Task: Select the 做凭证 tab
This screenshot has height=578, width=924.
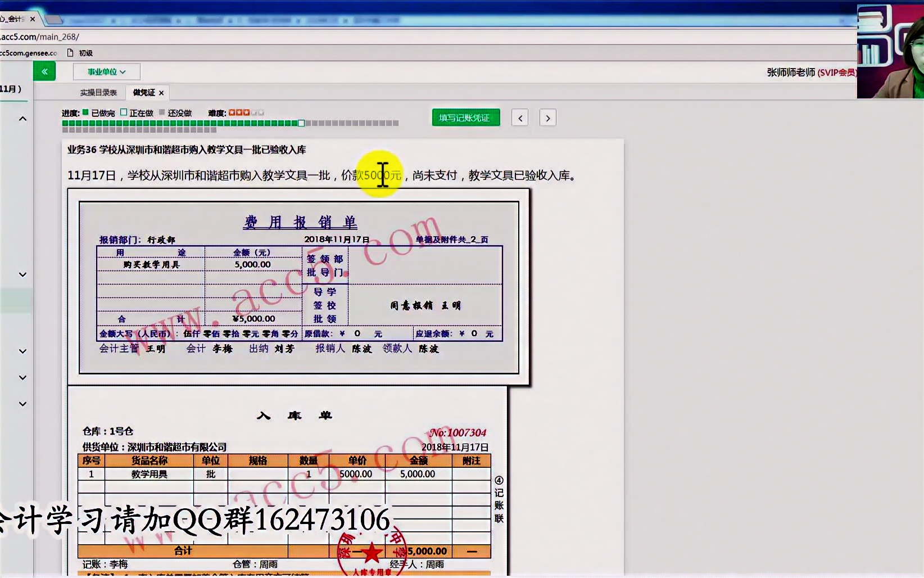Action: tap(144, 93)
